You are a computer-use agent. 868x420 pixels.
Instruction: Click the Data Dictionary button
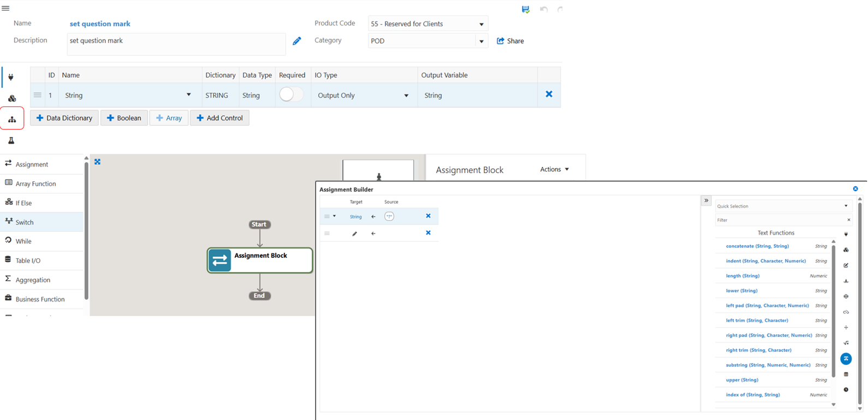[x=64, y=118]
